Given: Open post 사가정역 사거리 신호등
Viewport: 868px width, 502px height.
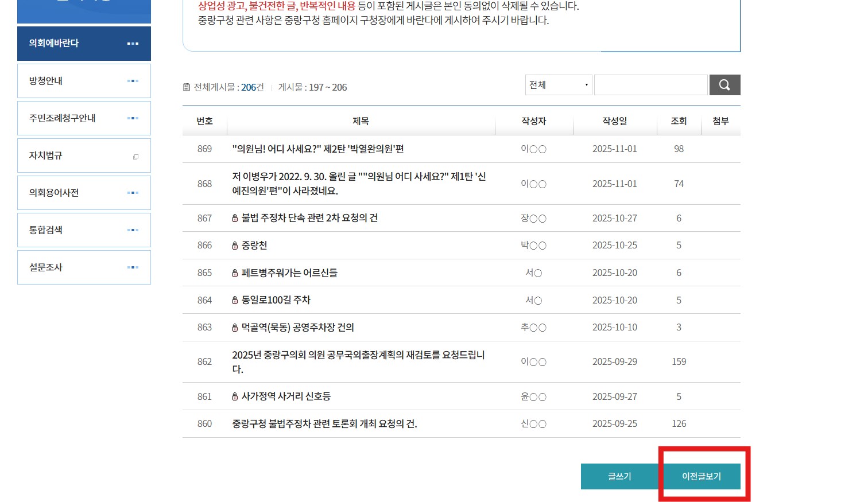Looking at the screenshot, I should pyautogui.click(x=286, y=396).
